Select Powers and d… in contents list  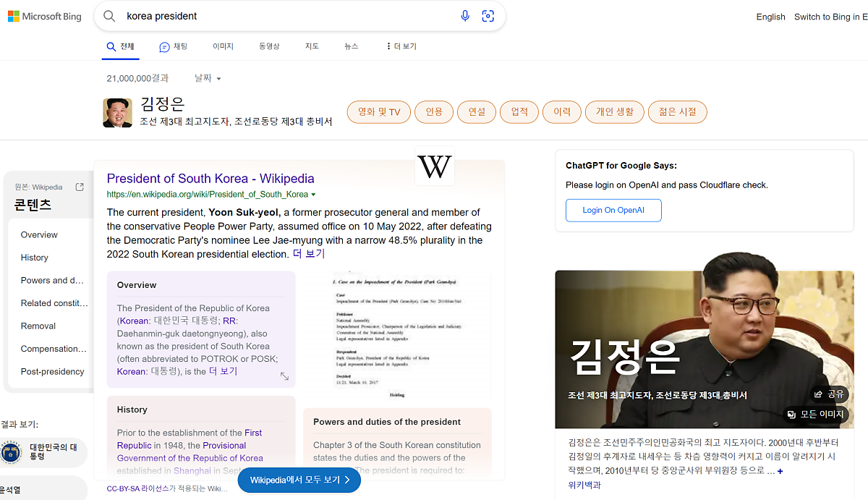[x=54, y=281]
